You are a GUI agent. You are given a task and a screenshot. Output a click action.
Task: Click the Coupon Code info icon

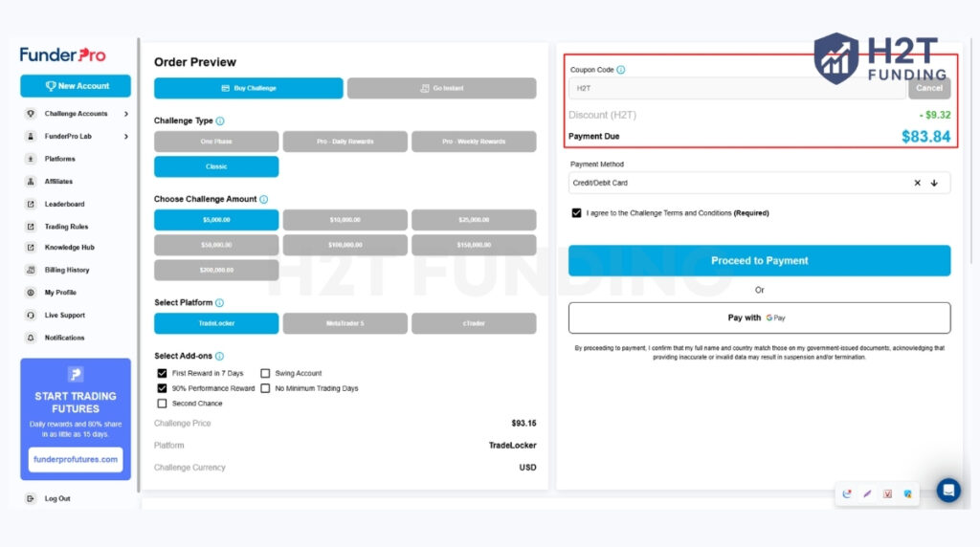click(620, 70)
